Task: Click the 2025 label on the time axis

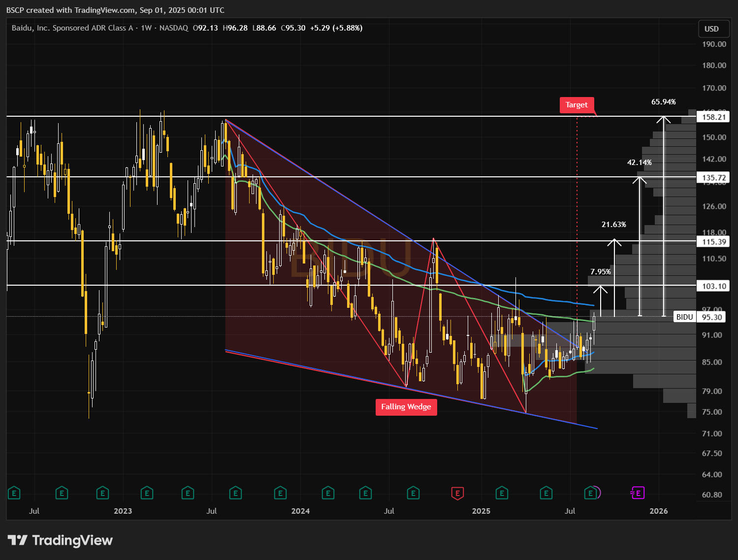Action: [481, 511]
